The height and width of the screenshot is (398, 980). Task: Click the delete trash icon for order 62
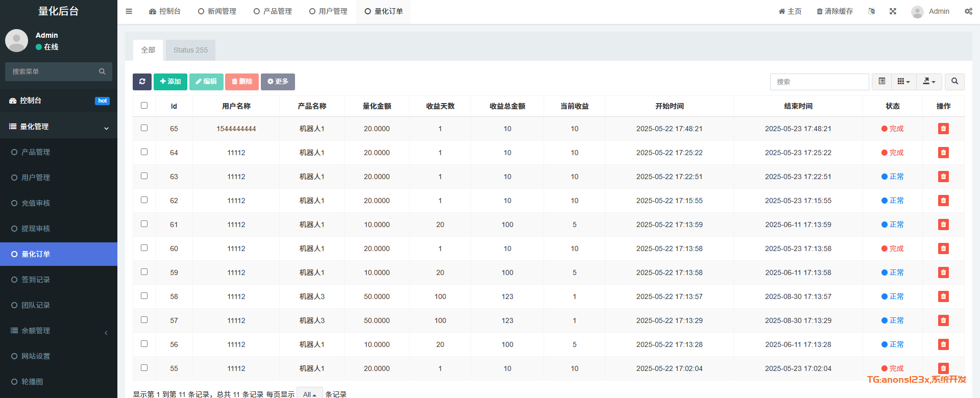[x=943, y=201]
